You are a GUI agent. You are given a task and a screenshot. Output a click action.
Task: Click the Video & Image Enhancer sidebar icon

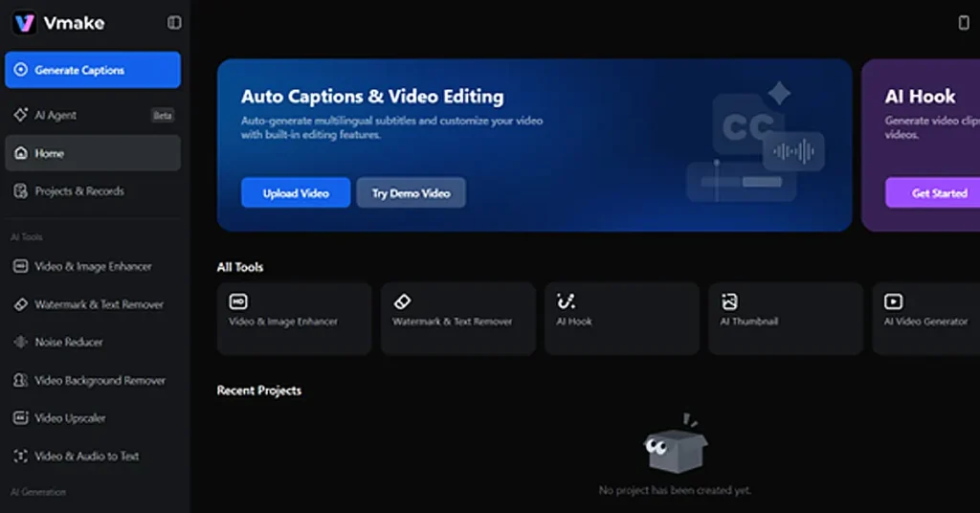click(x=21, y=267)
